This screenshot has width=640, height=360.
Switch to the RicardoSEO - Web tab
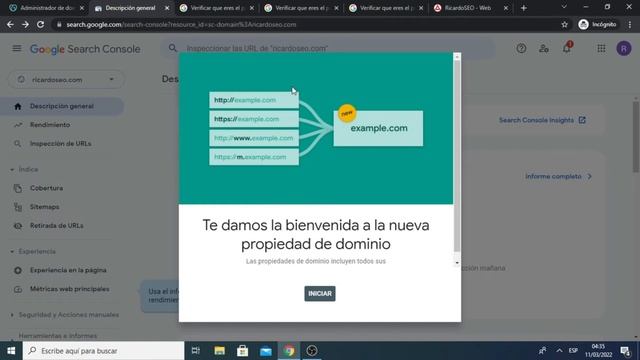[471, 8]
